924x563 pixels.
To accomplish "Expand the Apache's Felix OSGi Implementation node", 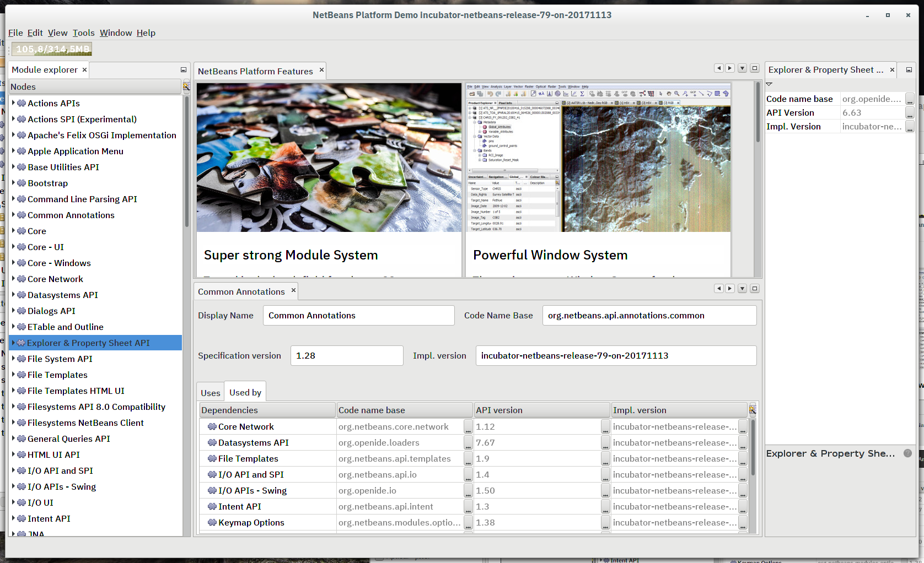I will point(13,135).
